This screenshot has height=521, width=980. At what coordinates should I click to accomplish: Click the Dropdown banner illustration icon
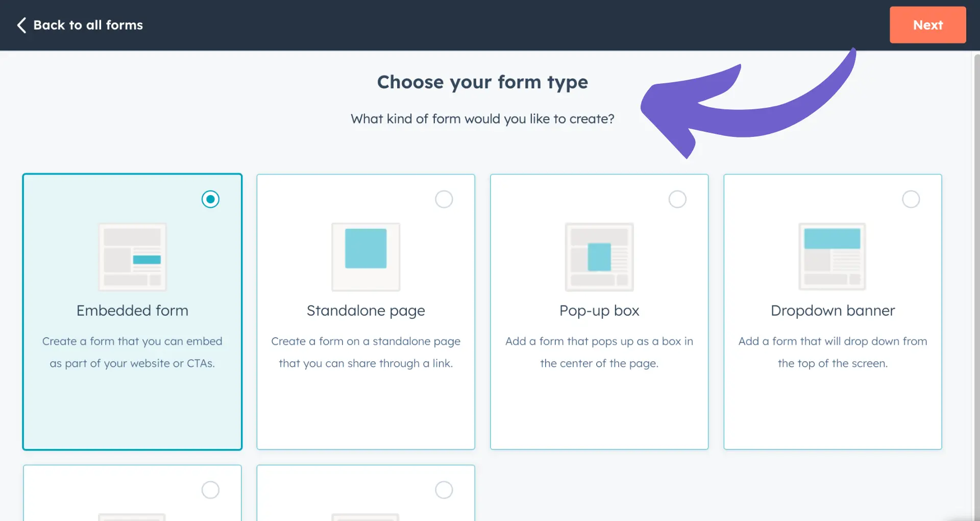point(832,257)
